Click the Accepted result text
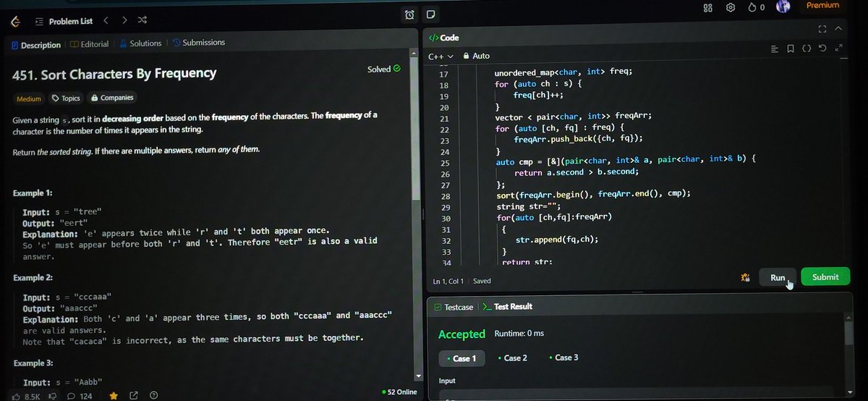868x401 pixels. coord(461,334)
